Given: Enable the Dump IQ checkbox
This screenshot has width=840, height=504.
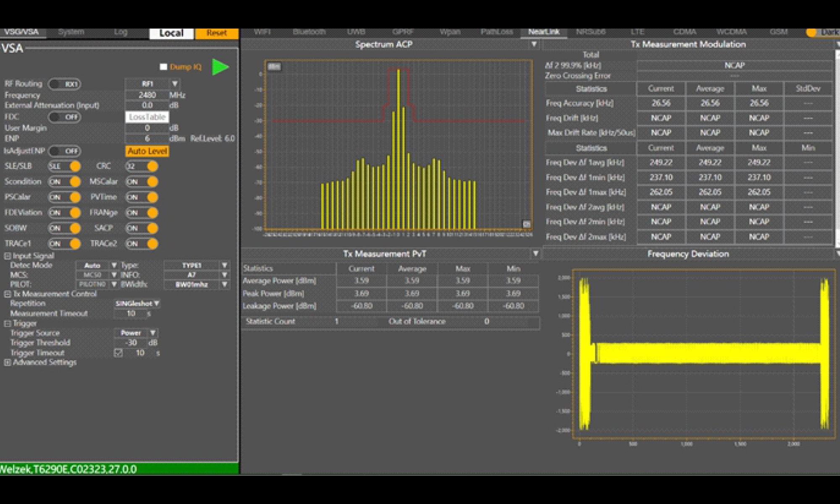Looking at the screenshot, I should coord(163,67).
